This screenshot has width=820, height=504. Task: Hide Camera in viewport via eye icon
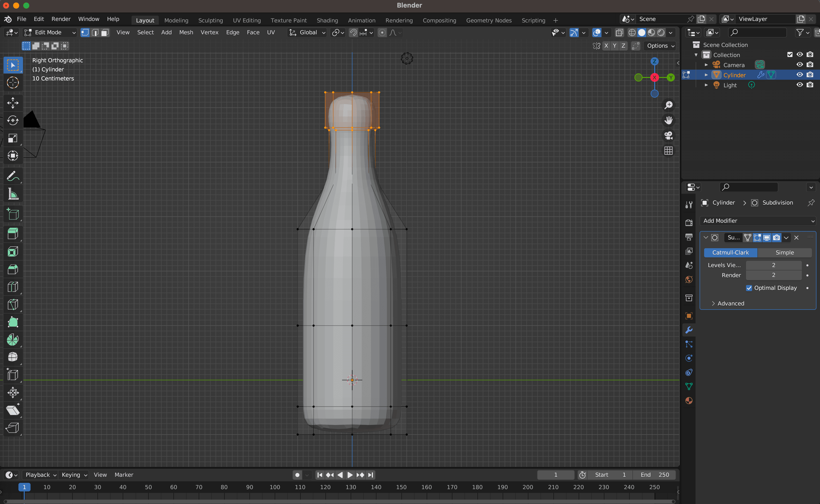click(x=800, y=65)
